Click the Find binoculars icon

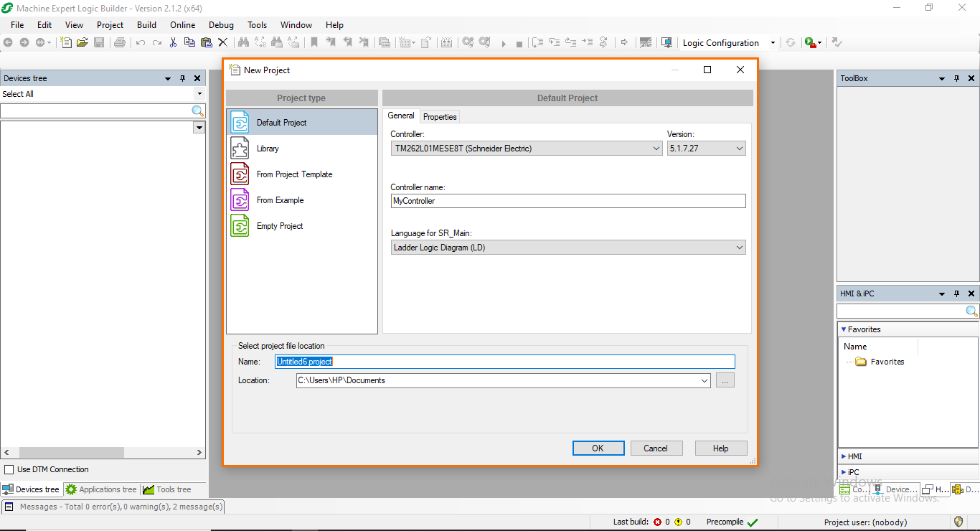(x=243, y=42)
